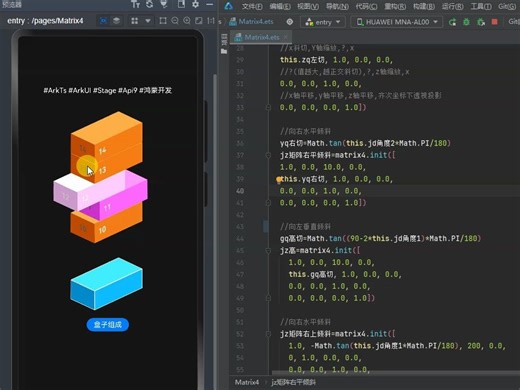Viewport: 520px width, 390px height.
Task: Click the green debug bug icon
Action: coord(466,22)
